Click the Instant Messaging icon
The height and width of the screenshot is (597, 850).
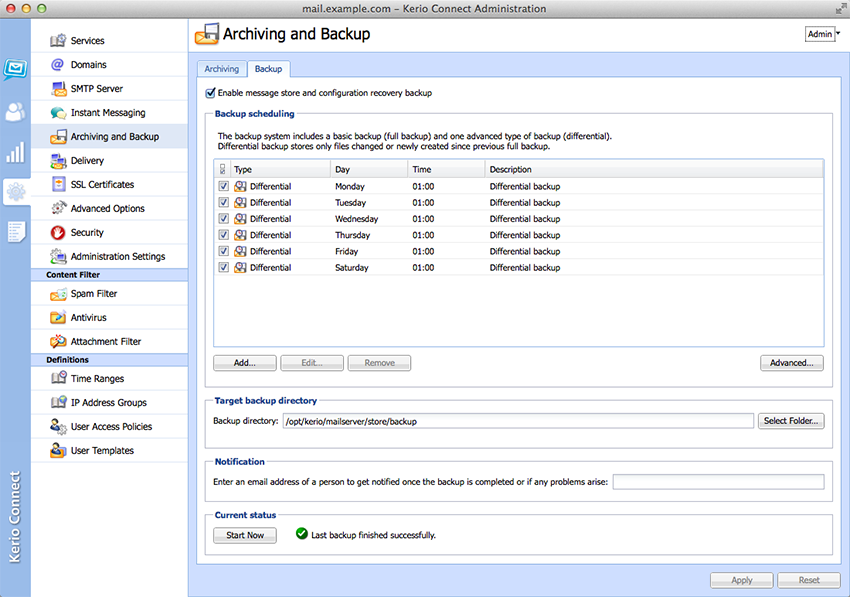pyautogui.click(x=58, y=113)
